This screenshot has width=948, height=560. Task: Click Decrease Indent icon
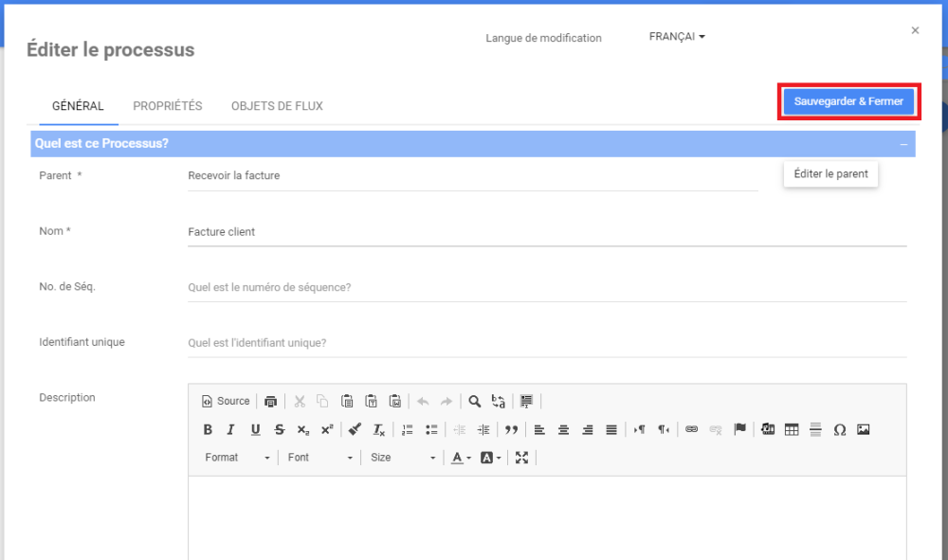coord(460,429)
